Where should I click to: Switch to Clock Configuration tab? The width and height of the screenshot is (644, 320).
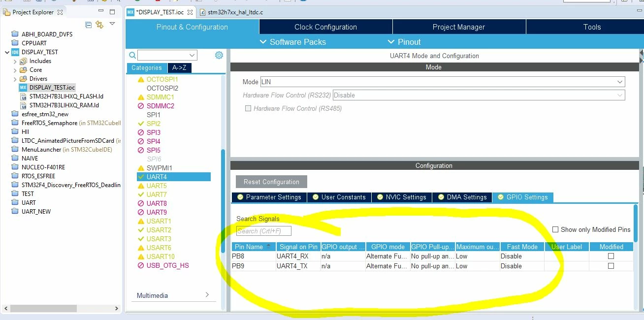tap(325, 27)
